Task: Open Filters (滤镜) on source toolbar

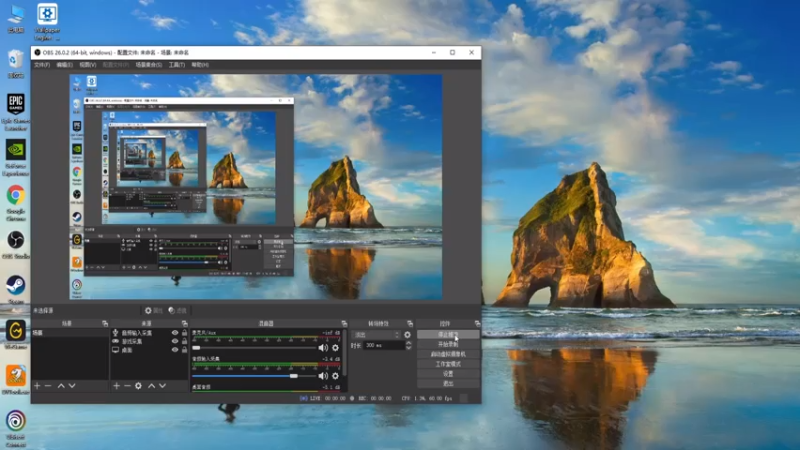Action: (x=178, y=310)
